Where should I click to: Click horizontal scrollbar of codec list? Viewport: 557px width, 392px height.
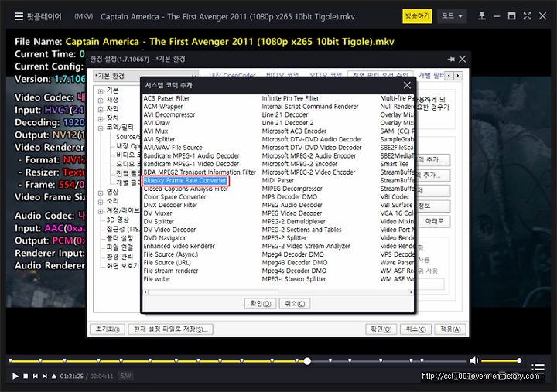click(214, 292)
